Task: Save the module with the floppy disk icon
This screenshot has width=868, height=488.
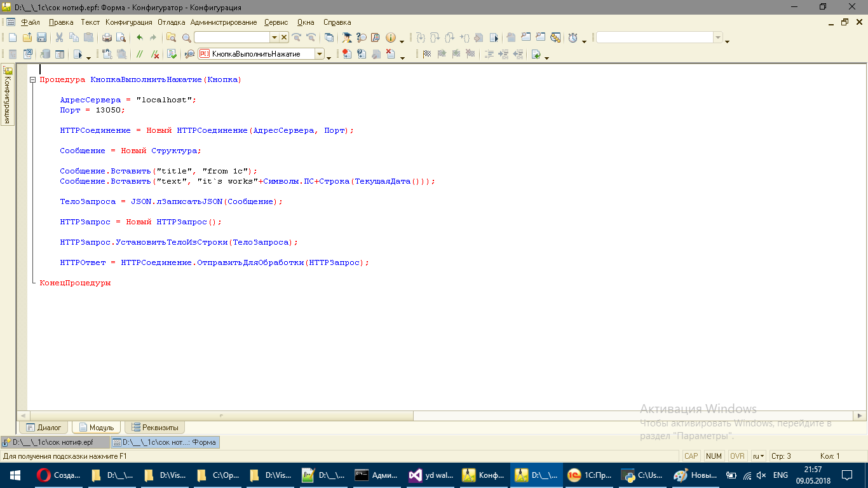Action: tap(41, 37)
